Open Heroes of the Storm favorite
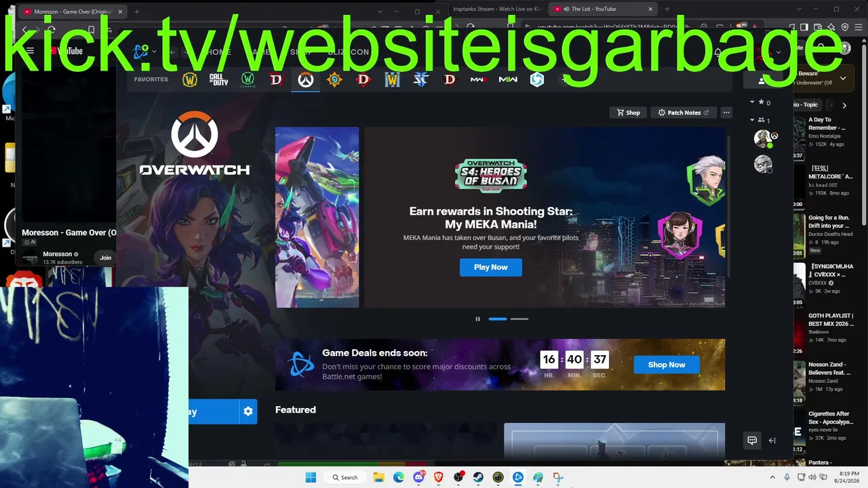 [537, 80]
